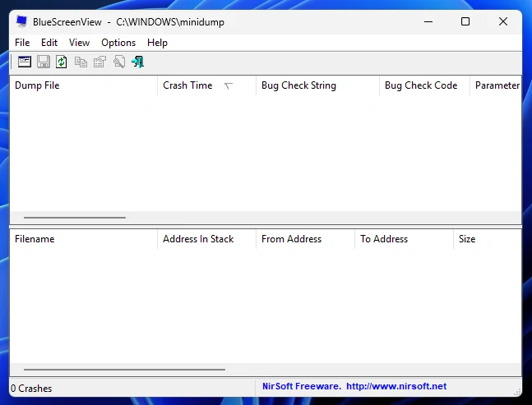Click the From Address column header
The height and width of the screenshot is (405, 532).
point(305,239)
